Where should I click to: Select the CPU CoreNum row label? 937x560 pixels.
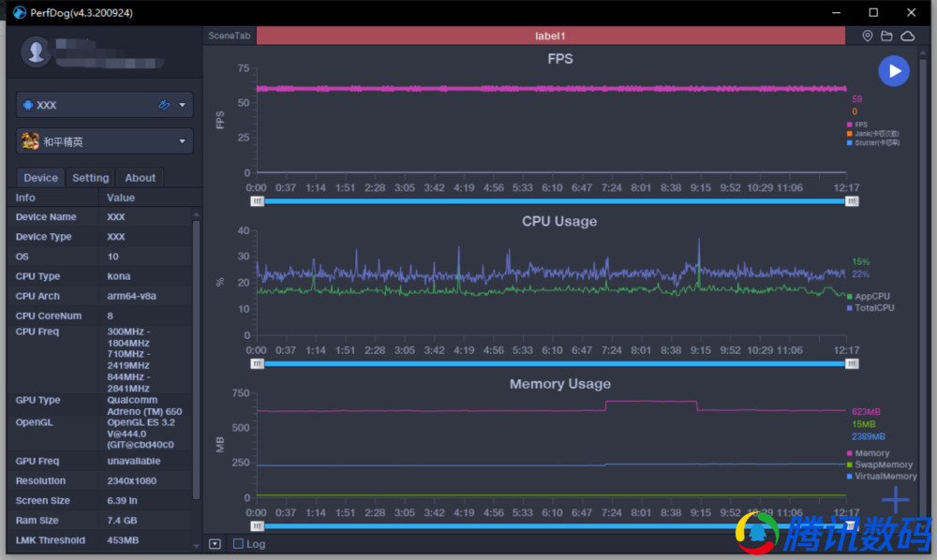click(49, 316)
